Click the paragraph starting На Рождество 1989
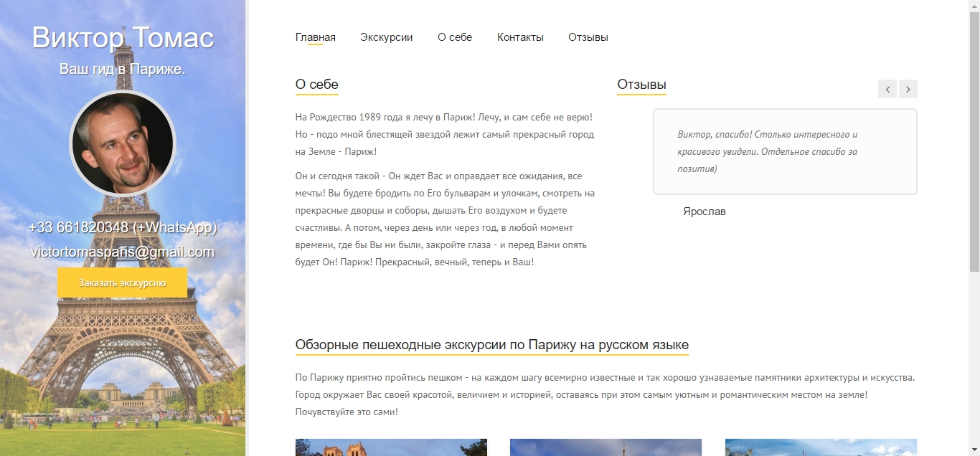 tap(445, 134)
